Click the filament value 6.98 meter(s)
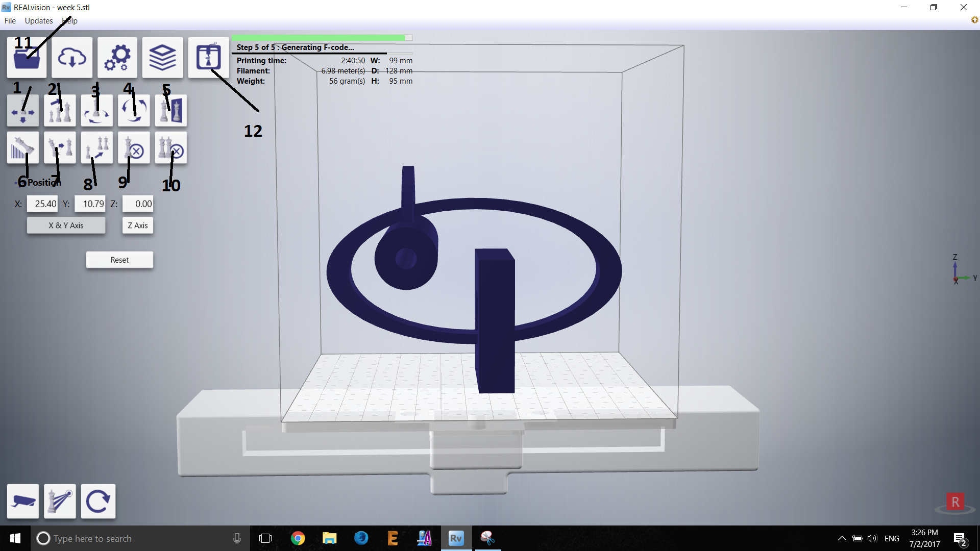 (343, 71)
